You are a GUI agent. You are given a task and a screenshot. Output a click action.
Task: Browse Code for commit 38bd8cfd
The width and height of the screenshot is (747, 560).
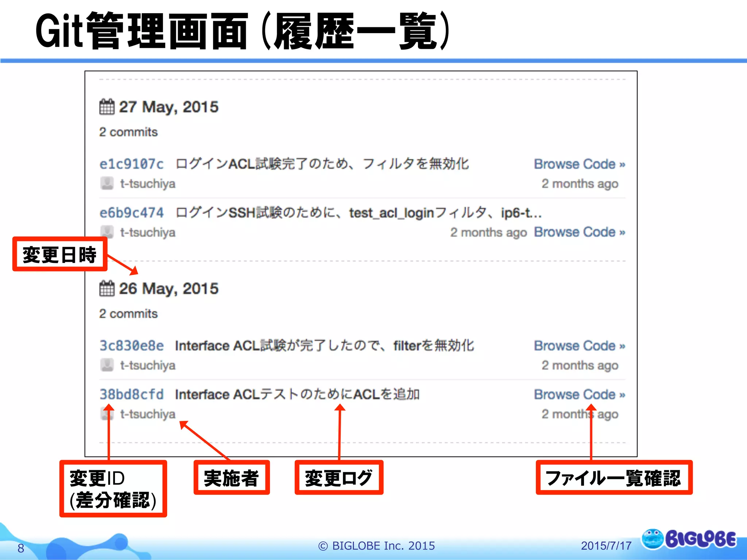coord(580,394)
